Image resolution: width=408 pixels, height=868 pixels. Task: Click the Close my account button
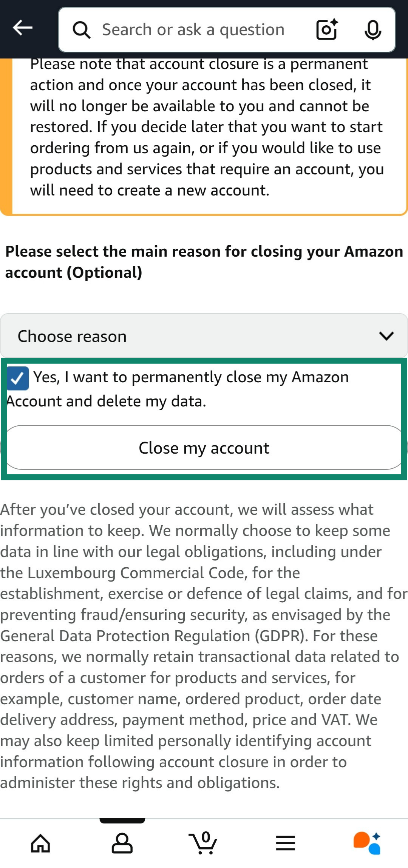(204, 448)
